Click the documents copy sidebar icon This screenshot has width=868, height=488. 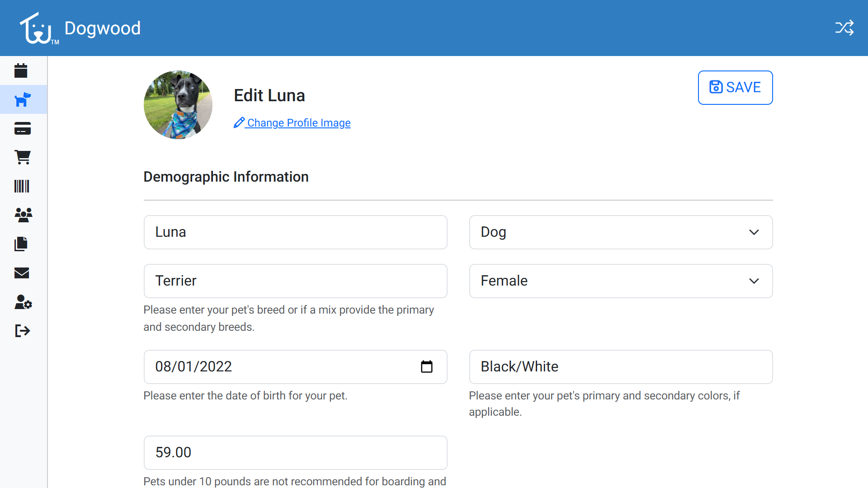point(21,244)
